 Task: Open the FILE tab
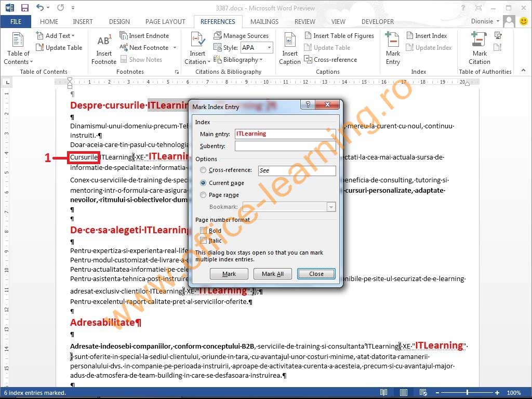point(16,21)
